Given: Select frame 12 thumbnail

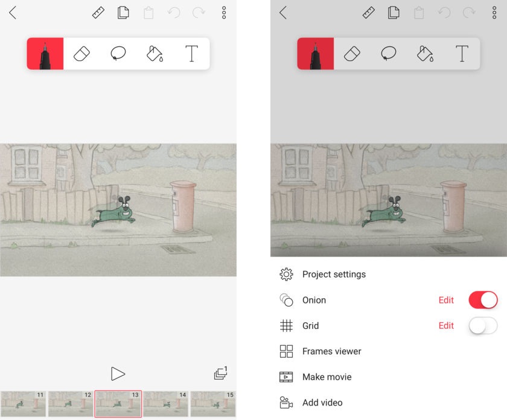Looking at the screenshot, I should 71,404.
